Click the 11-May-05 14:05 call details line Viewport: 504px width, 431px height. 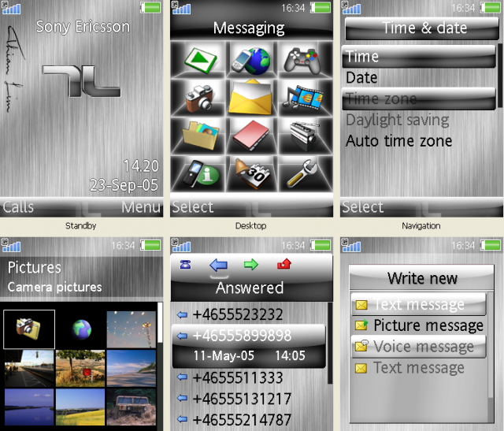[249, 355]
